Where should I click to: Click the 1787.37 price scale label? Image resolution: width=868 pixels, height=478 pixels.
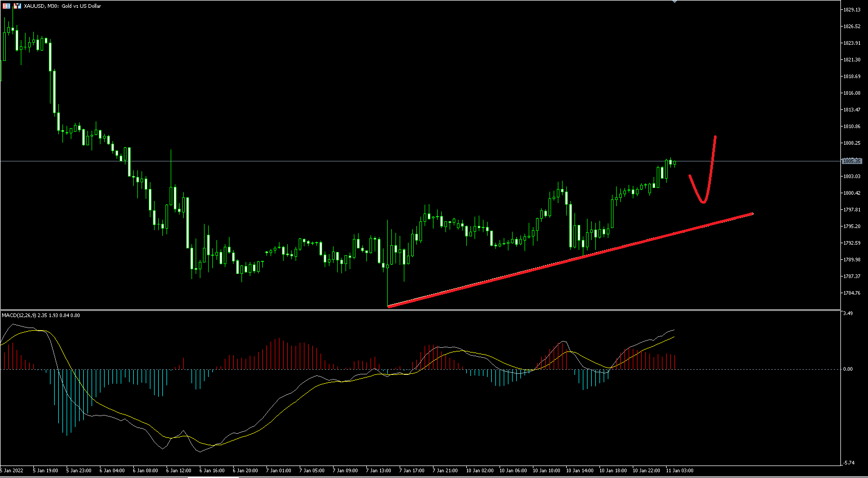pyautogui.click(x=852, y=276)
